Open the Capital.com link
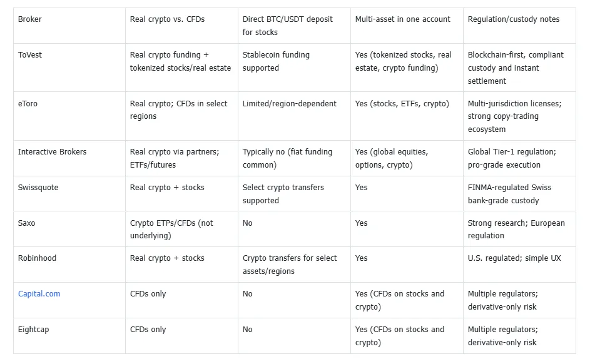The width and height of the screenshot is (590, 364). coord(39,294)
